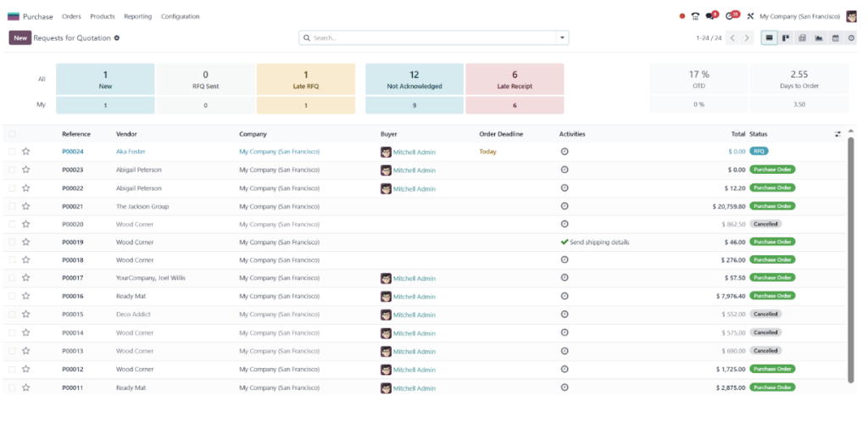Click the gear icon beside Requests for Quotation
Screen dimensions: 868x424
coord(117,38)
